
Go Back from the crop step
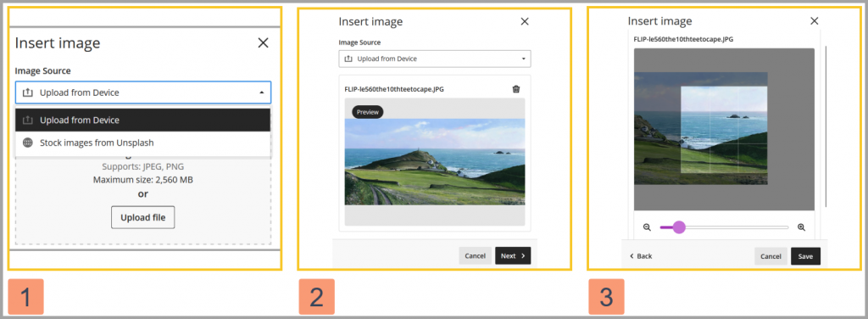(x=641, y=256)
